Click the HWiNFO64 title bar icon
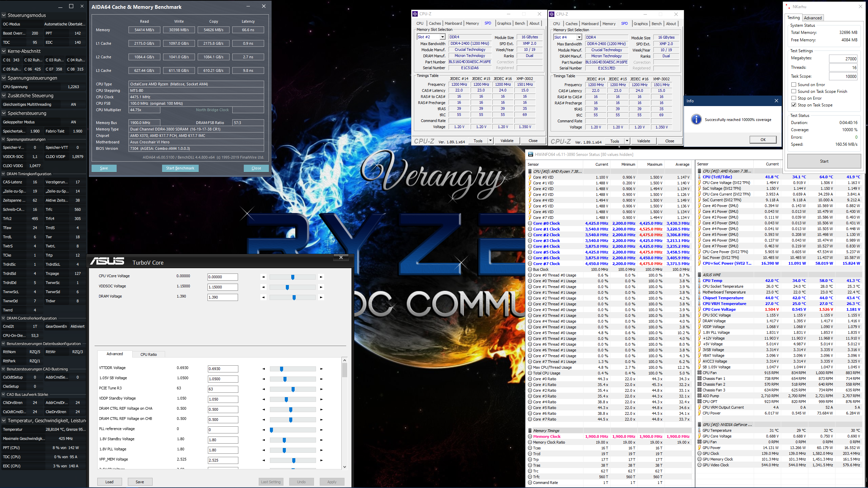This screenshot has height=488, width=868. pos(530,155)
